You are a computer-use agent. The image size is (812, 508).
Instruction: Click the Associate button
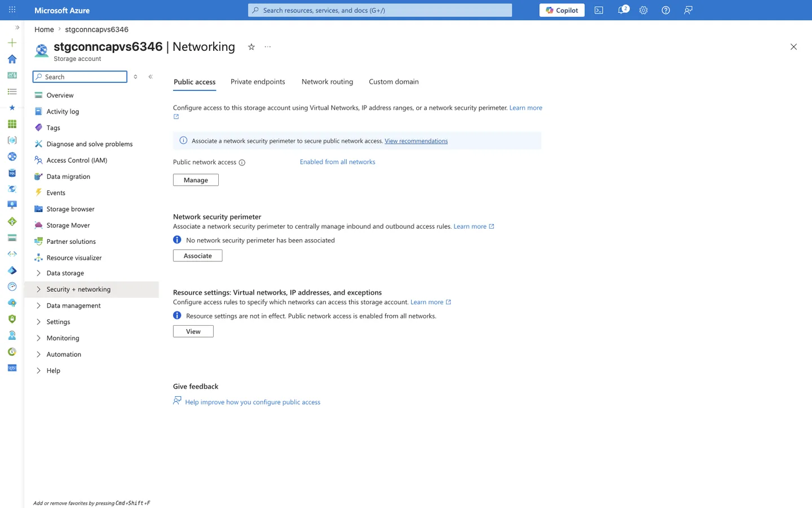197,256
